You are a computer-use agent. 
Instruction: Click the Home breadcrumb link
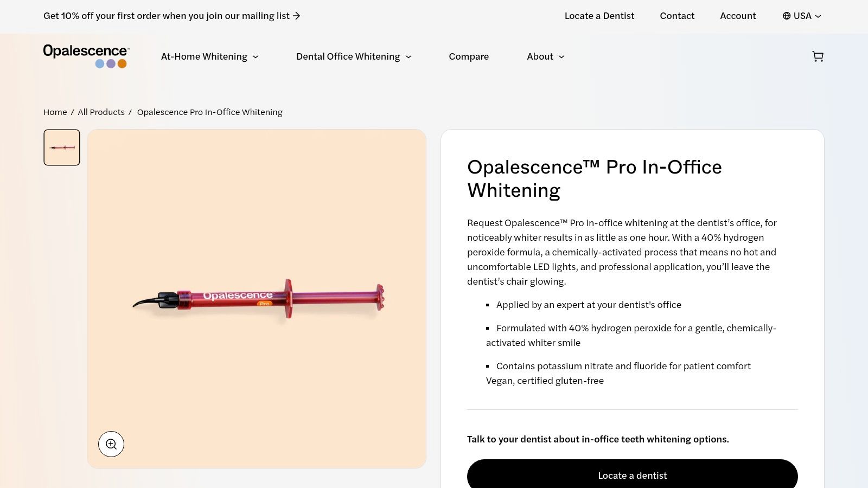click(x=55, y=112)
